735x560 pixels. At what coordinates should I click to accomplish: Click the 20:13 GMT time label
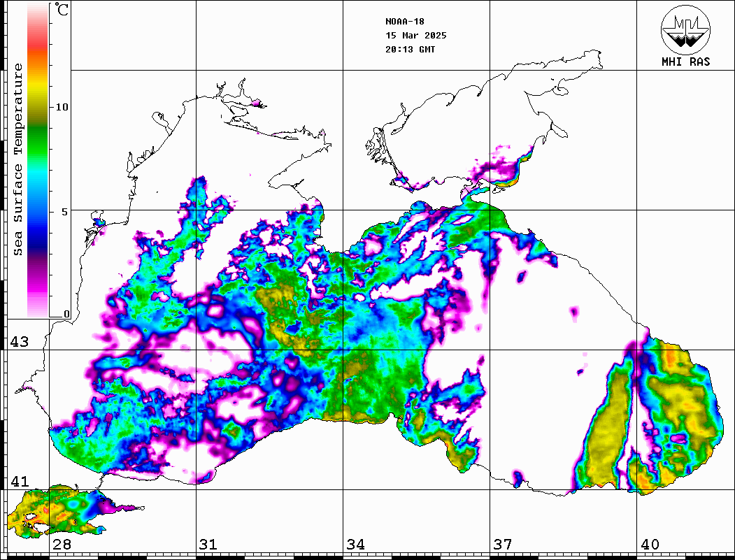[x=410, y=49]
